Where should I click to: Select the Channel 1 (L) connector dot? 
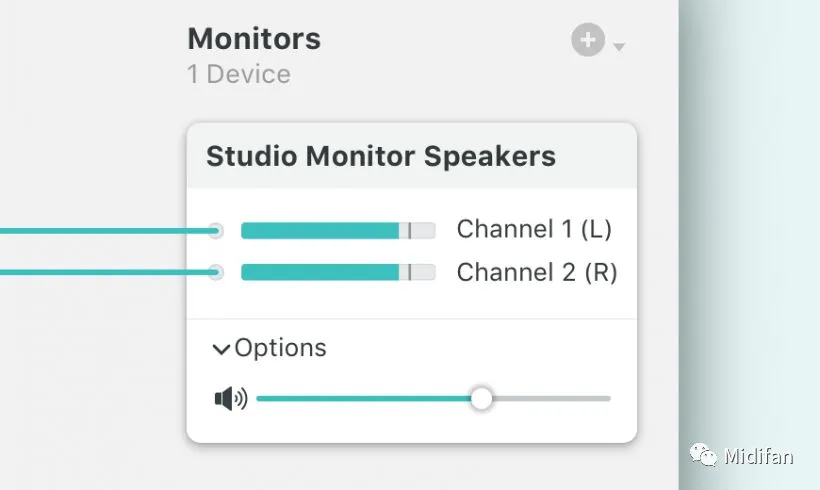click(x=216, y=230)
